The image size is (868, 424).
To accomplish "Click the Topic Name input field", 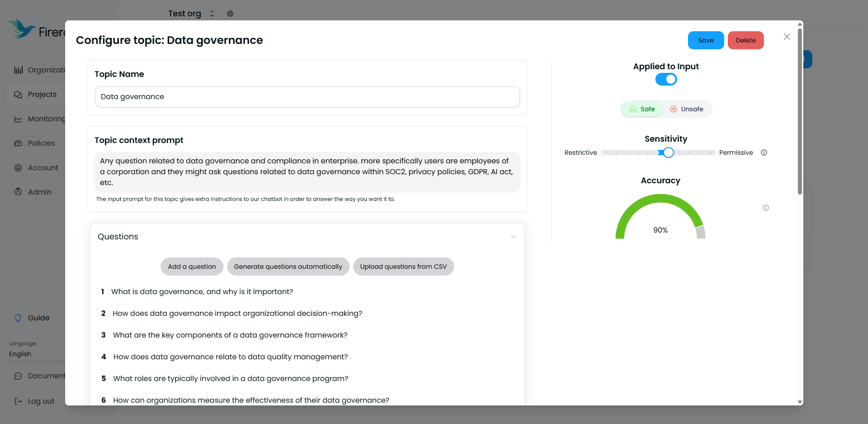I will pyautogui.click(x=307, y=97).
